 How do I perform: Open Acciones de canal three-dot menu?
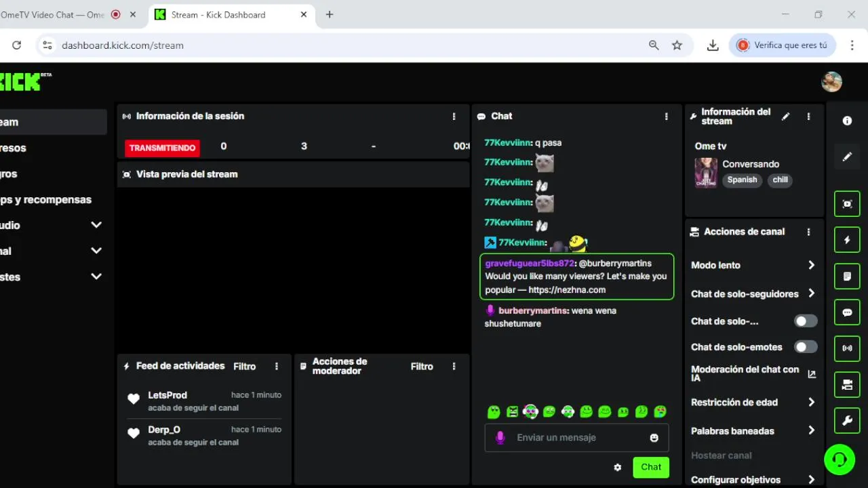pos(808,232)
